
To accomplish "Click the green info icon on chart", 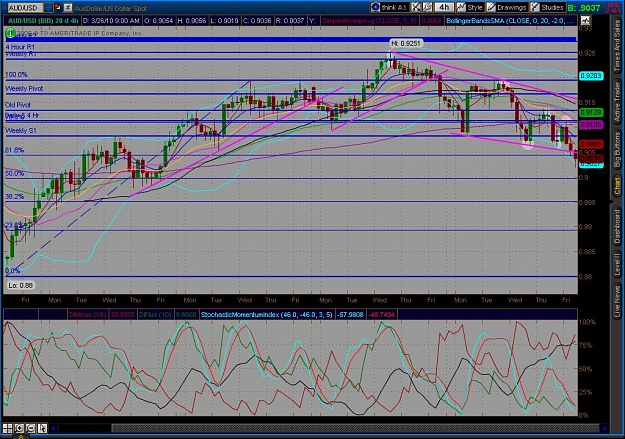I will pos(10,33).
